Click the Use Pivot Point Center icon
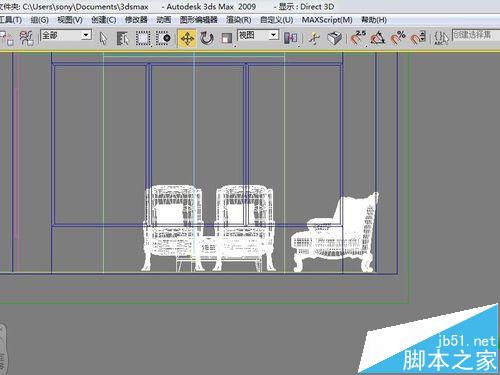 point(291,38)
